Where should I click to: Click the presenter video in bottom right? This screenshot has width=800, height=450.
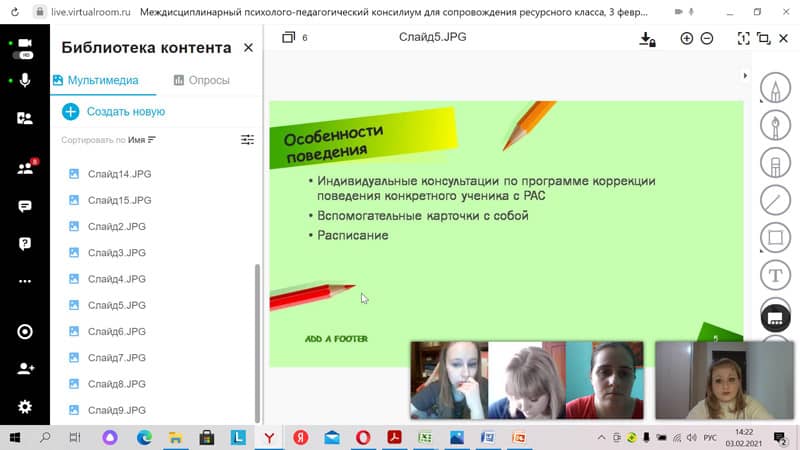pos(724,380)
